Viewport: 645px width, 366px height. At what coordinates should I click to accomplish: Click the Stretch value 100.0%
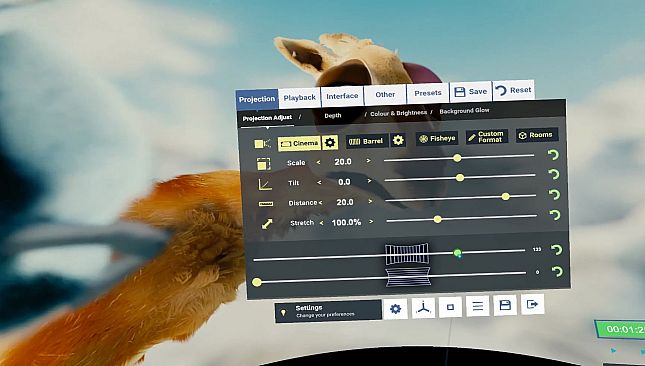click(x=346, y=222)
